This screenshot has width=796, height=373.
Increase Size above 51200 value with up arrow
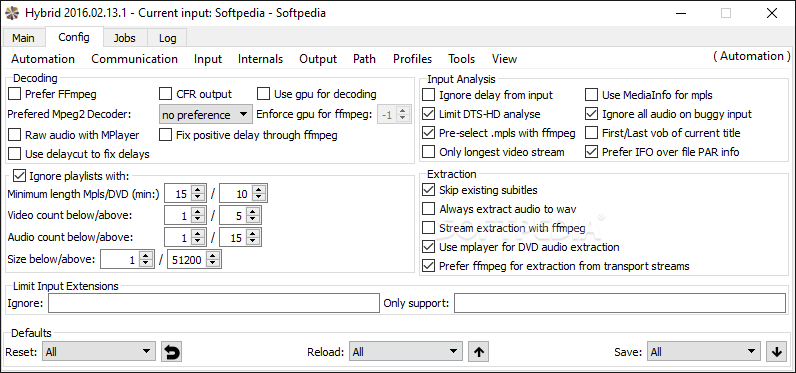213,256
